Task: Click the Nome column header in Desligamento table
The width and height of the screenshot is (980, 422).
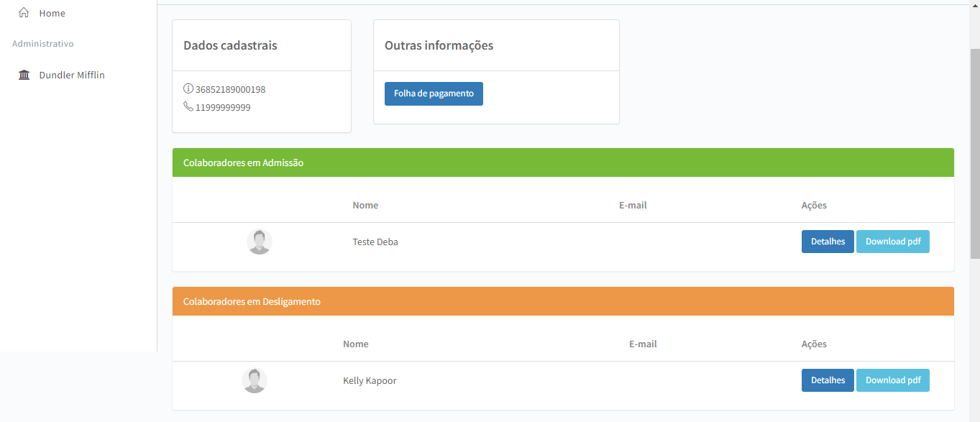Action: click(356, 344)
